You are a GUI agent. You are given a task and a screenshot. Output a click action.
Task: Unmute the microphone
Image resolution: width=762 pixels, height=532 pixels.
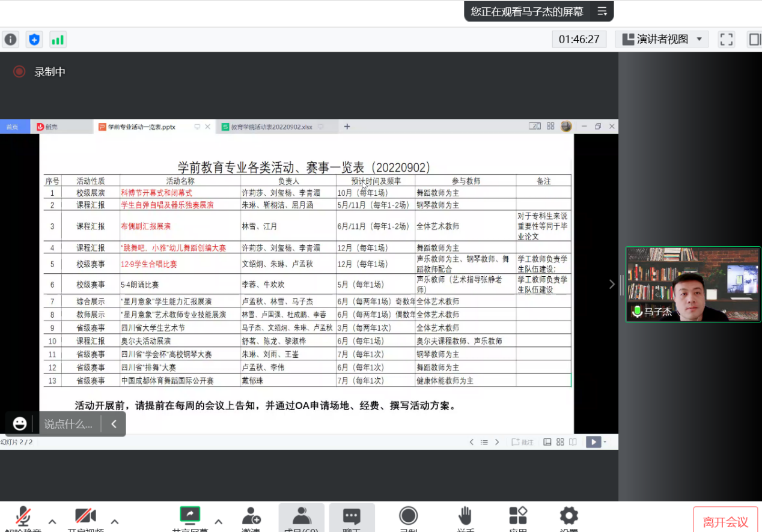[x=23, y=516]
